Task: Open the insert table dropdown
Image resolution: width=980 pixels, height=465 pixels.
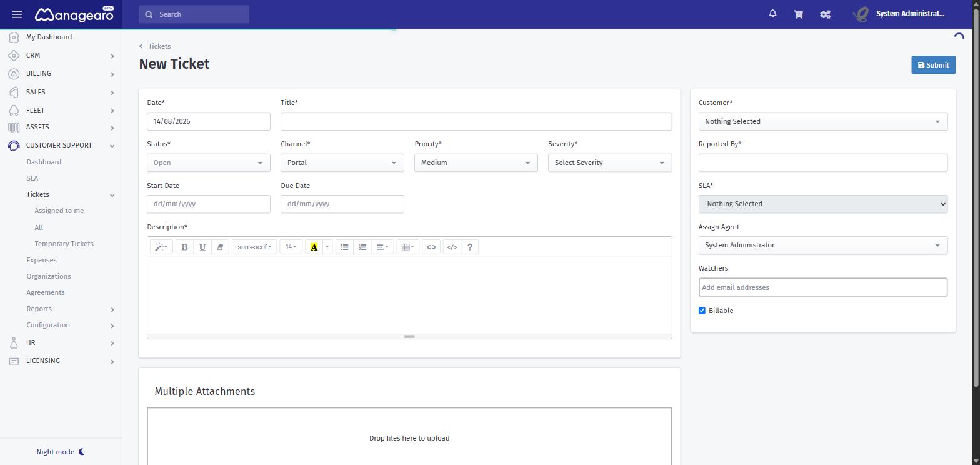Action: [407, 247]
